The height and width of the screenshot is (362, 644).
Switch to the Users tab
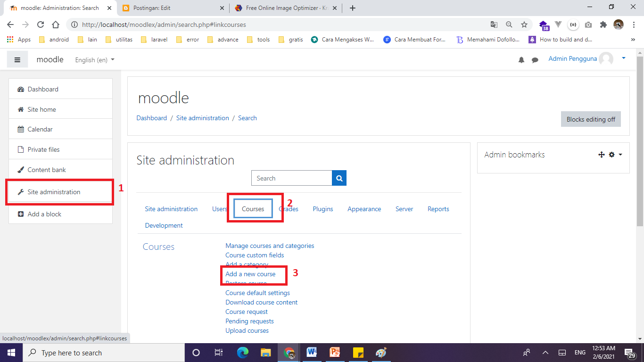coord(220,209)
